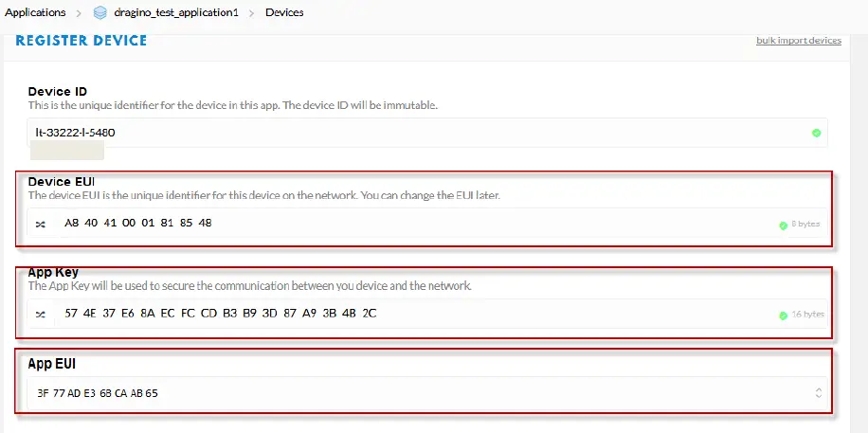The width and height of the screenshot is (868, 433).
Task: Click the Register Device heading
Action: pyautogui.click(x=81, y=41)
